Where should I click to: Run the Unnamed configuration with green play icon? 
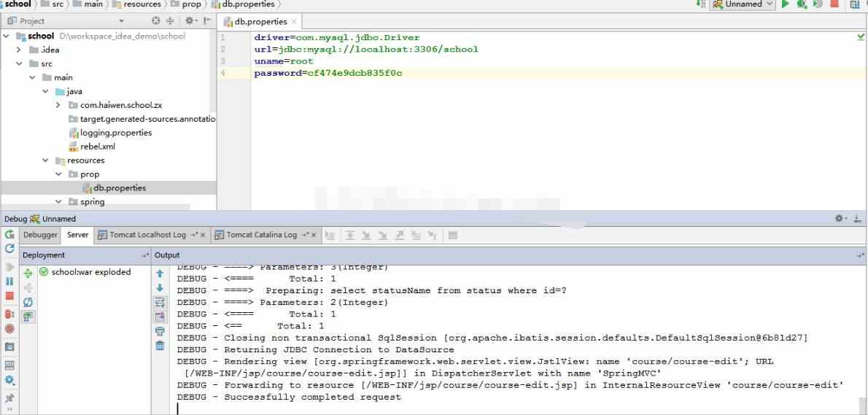(785, 4)
